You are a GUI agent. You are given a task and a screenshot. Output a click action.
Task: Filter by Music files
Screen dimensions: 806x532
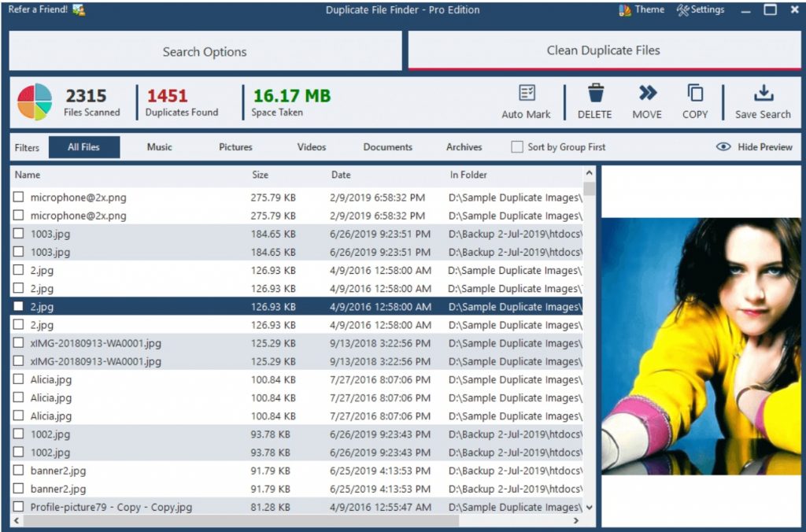159,147
